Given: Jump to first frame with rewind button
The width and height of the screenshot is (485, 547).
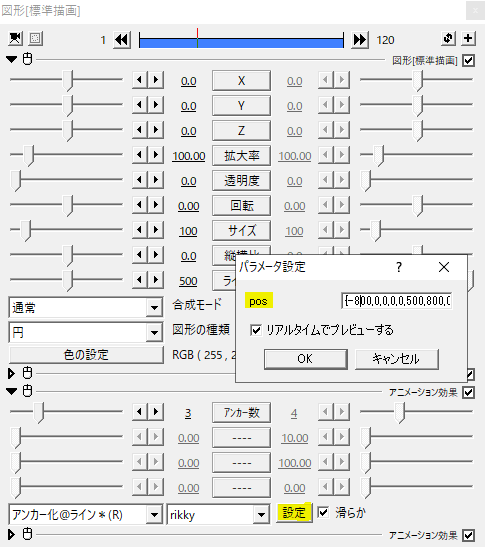Looking at the screenshot, I should [x=122, y=40].
